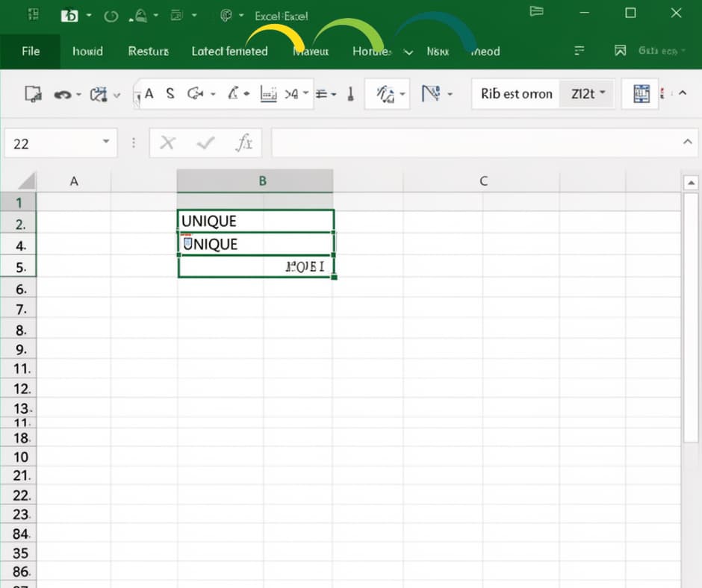Click the confirm checkmark in formula bar

point(205,143)
